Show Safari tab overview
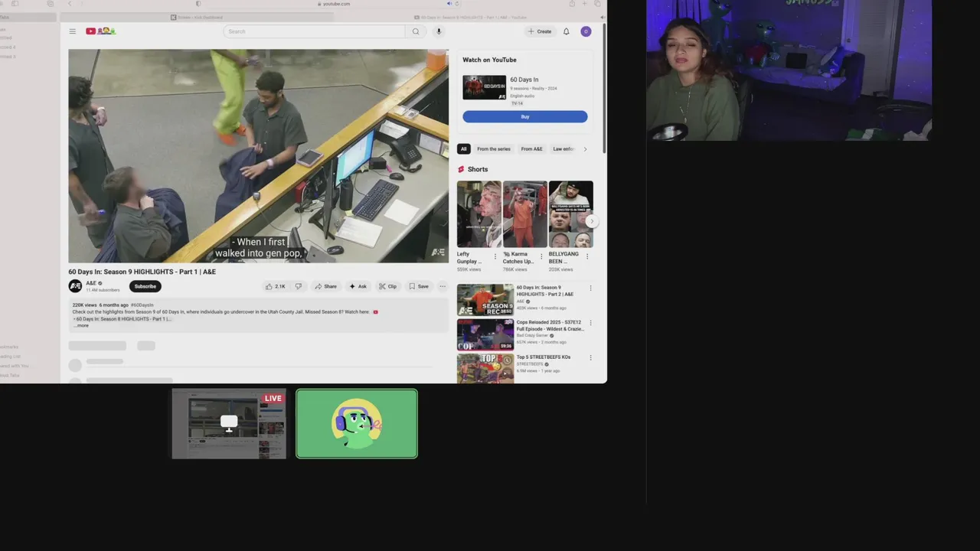The width and height of the screenshot is (980, 551). (597, 4)
